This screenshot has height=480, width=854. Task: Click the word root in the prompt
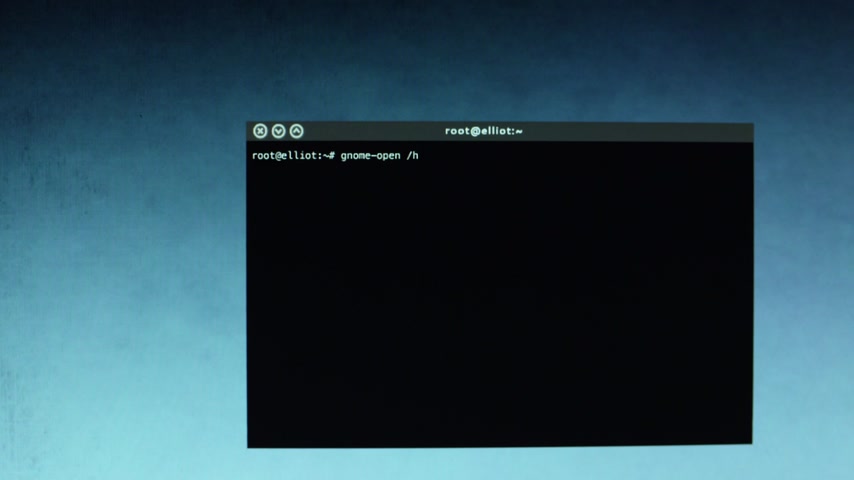[263, 156]
